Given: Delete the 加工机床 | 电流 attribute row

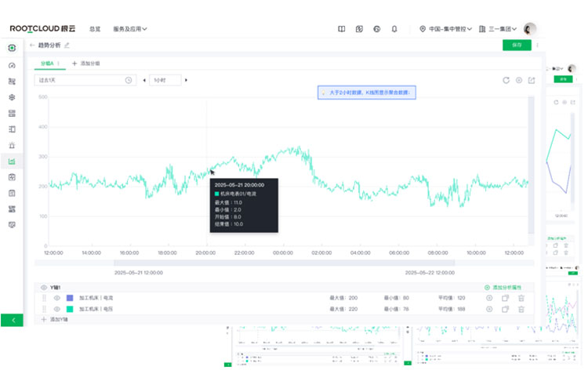Looking at the screenshot, I should click(521, 298).
